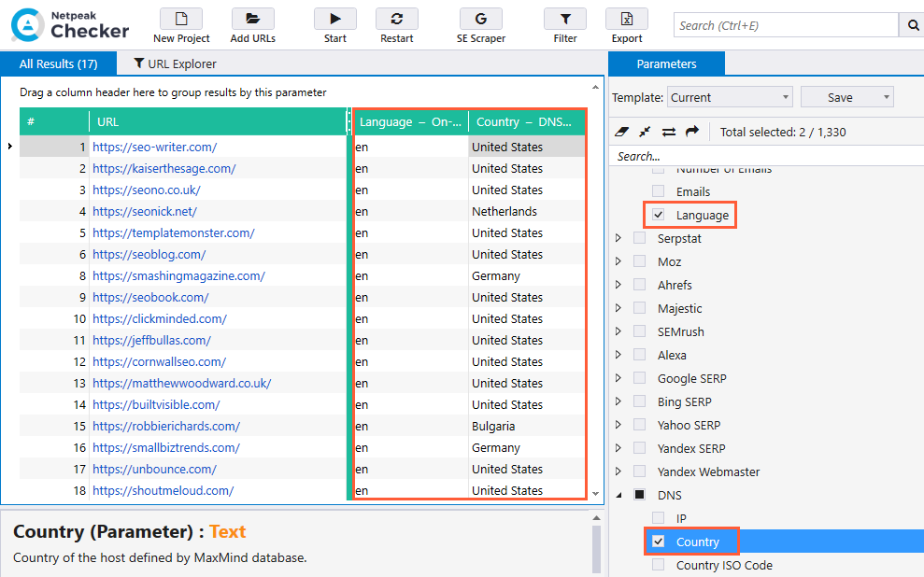The width and height of the screenshot is (924, 577).
Task: Click the magnifier search button
Action: 912,25
